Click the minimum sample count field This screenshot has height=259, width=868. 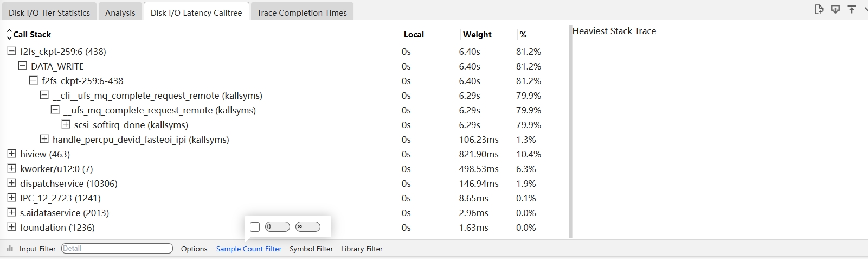point(278,227)
